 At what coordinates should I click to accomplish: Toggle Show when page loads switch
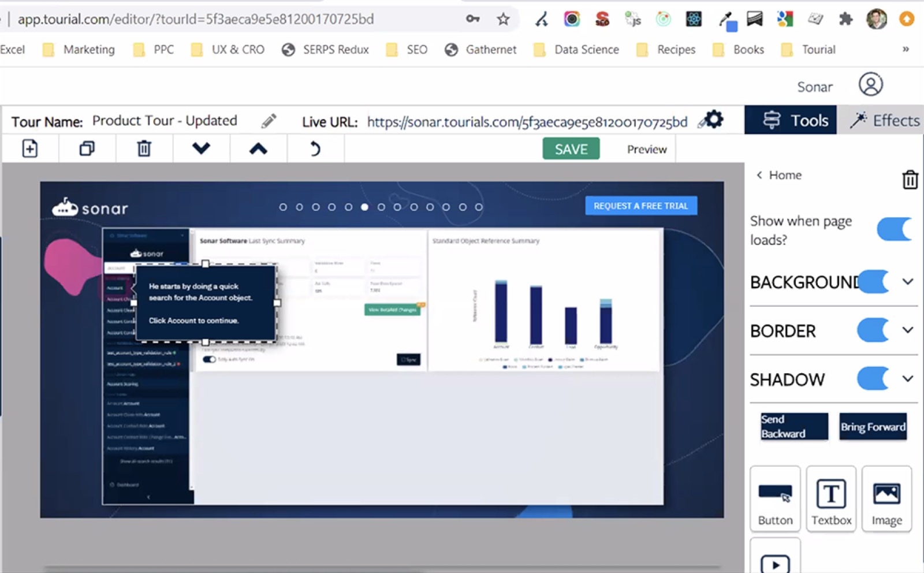point(894,229)
